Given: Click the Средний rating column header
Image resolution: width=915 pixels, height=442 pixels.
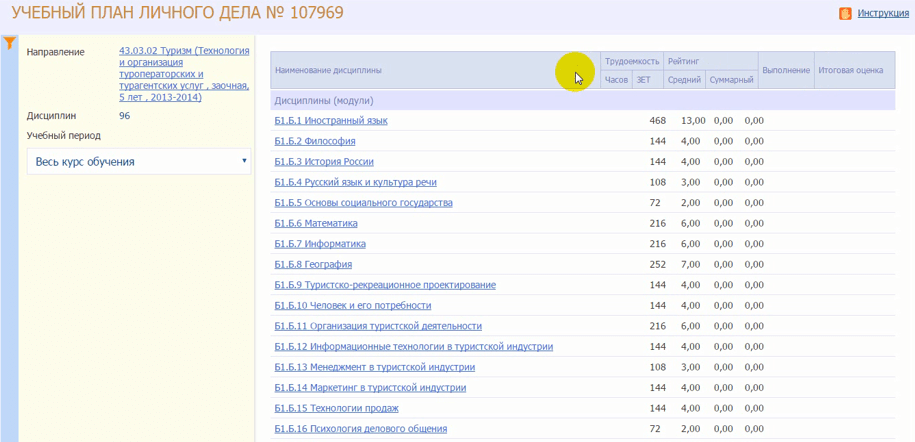Looking at the screenshot, I should (x=684, y=80).
